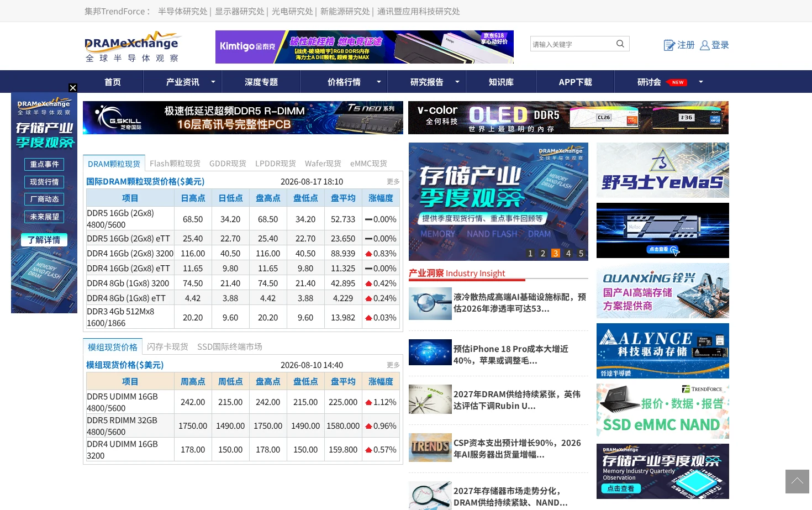Open the v-color OLED DDR5 banner
The image size is (812, 510).
(568, 118)
